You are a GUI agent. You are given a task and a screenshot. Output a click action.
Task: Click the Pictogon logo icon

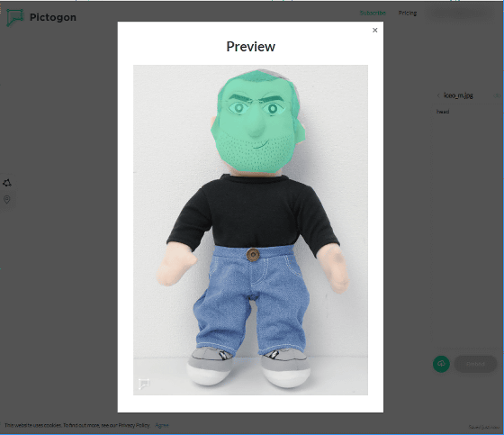(x=14, y=17)
